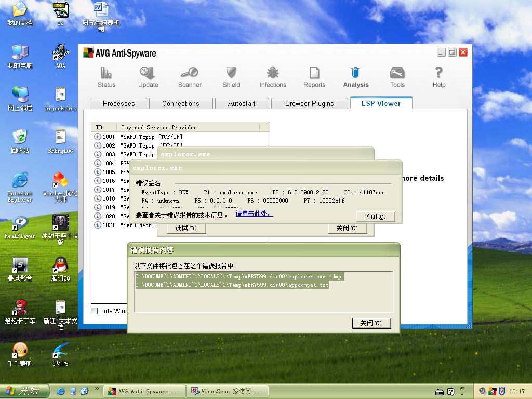Open the 新建 文本文档 desktop file
532x399 pixels.
(x=60, y=315)
